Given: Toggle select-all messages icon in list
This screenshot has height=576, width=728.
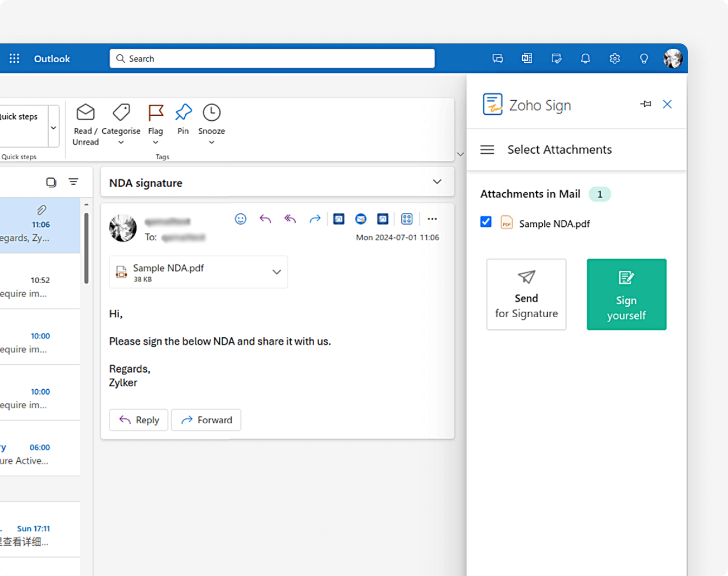Looking at the screenshot, I should pos(51,182).
